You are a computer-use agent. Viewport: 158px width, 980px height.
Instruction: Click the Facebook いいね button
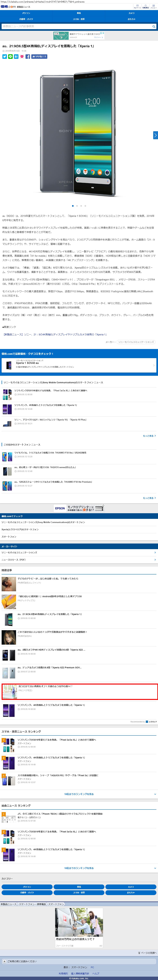click(x=39, y=56)
